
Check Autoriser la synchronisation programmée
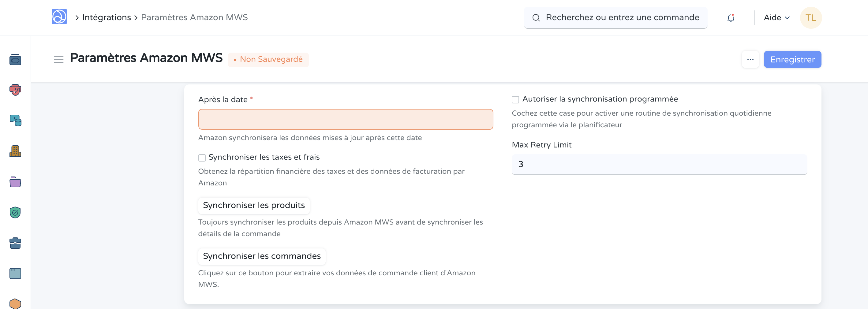coord(515,100)
